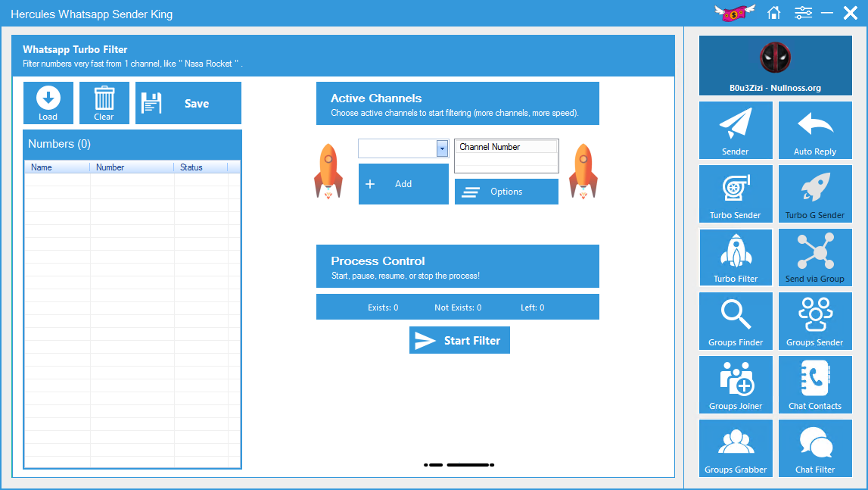Click the Whatsapp Turbo Filter title

[x=75, y=49]
